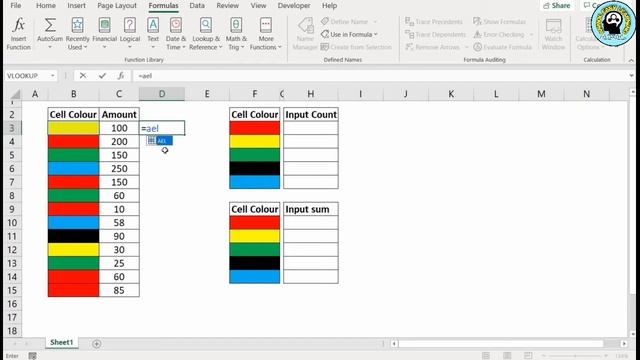The height and width of the screenshot is (360, 640).
Task: Confirm the formula with the checkmark
Action: [102, 76]
